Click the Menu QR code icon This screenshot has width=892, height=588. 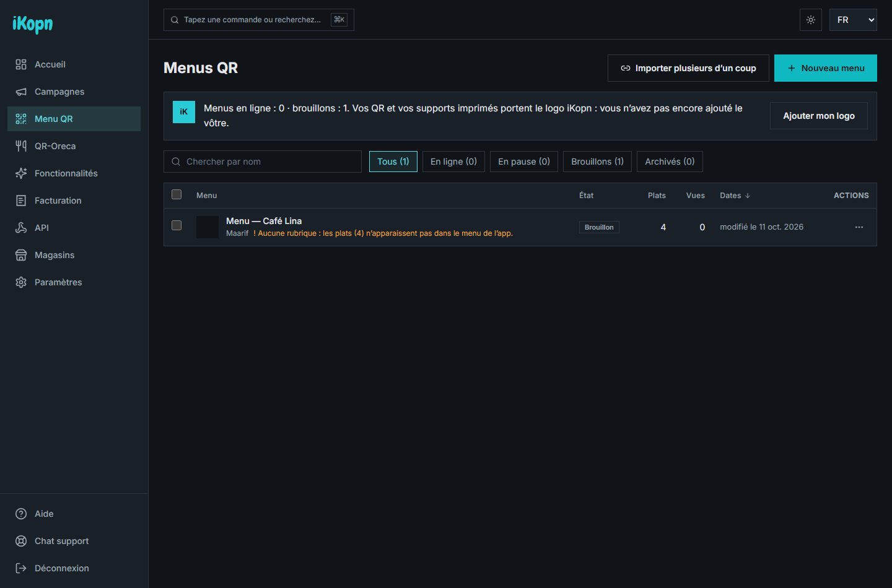tap(21, 119)
